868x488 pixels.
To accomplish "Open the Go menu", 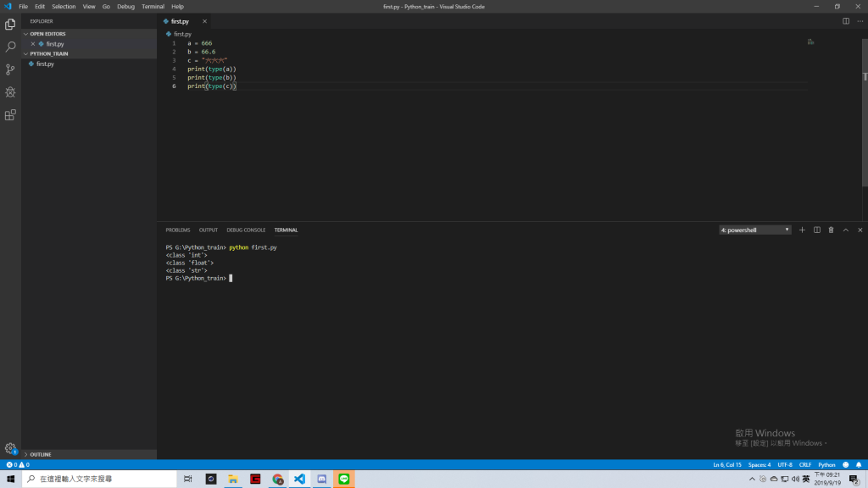I will point(106,7).
